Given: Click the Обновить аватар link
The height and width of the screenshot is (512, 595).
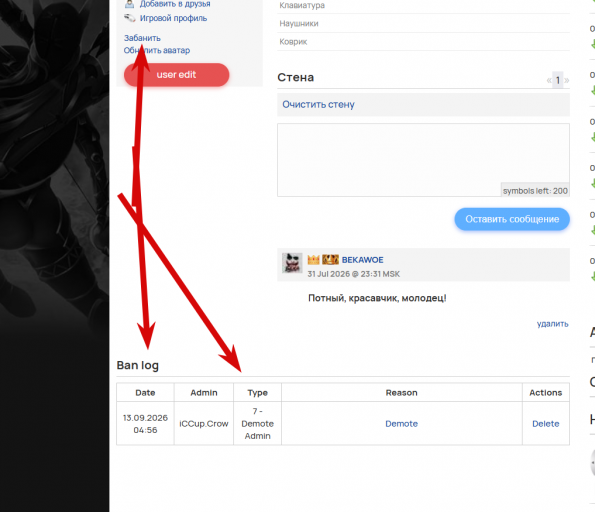Looking at the screenshot, I should click(157, 50).
